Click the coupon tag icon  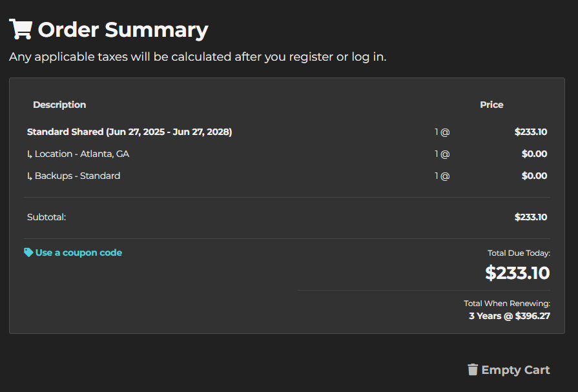[x=28, y=253]
